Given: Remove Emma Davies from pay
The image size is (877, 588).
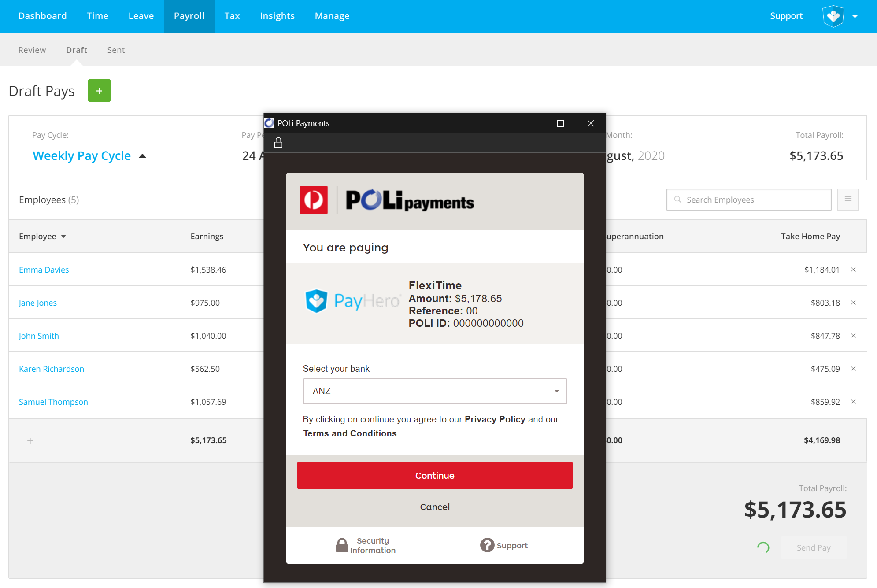Looking at the screenshot, I should coord(853,270).
